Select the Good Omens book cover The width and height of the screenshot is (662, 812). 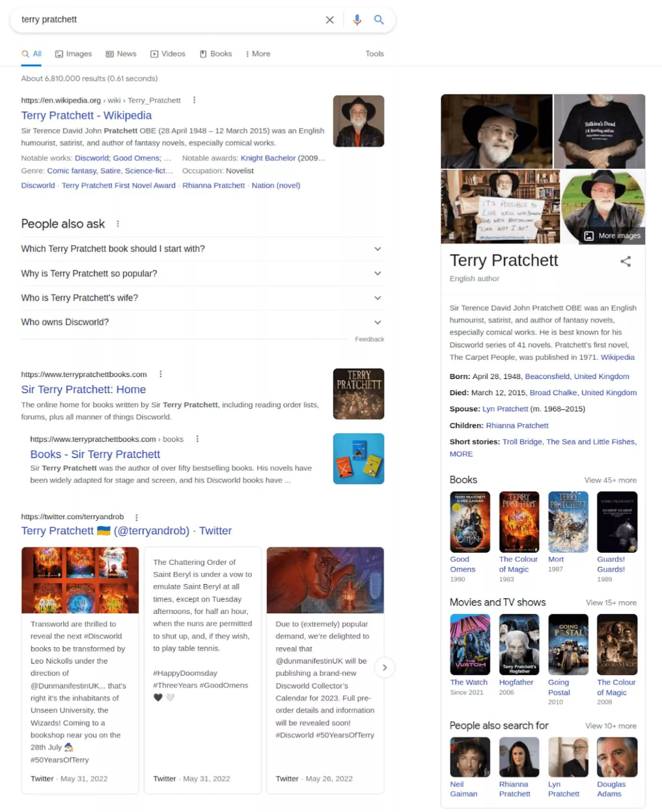tap(470, 522)
